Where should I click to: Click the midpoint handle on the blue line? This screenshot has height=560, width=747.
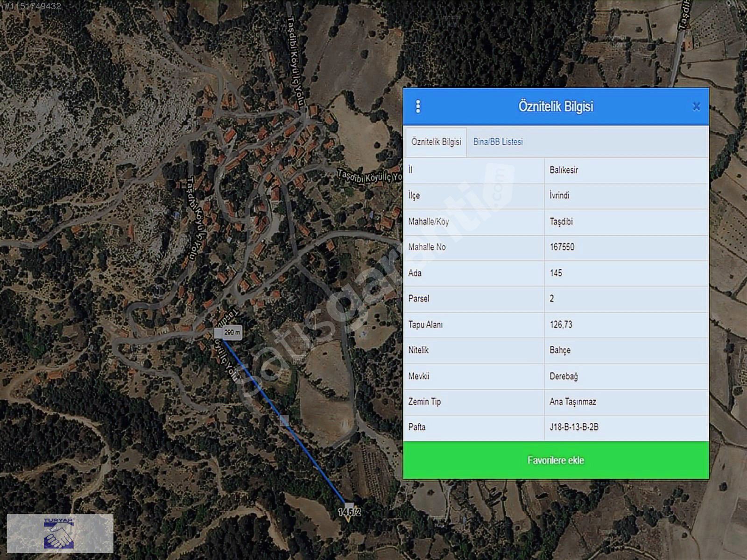click(x=284, y=420)
